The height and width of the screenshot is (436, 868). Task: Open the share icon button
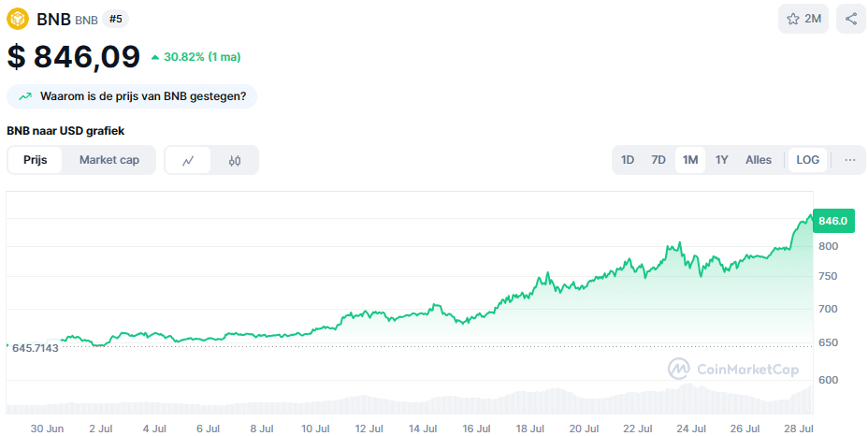tap(851, 19)
